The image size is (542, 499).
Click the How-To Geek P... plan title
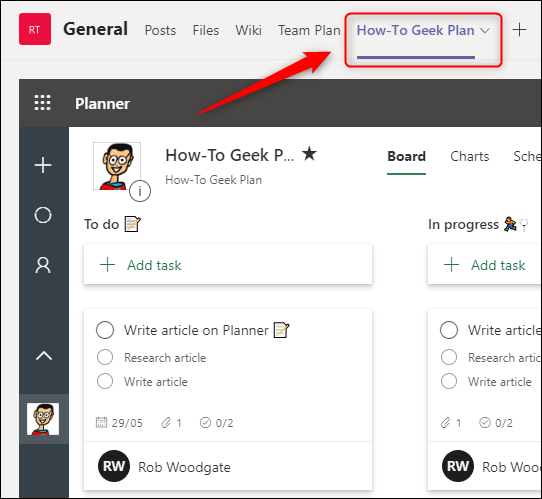tap(230, 155)
